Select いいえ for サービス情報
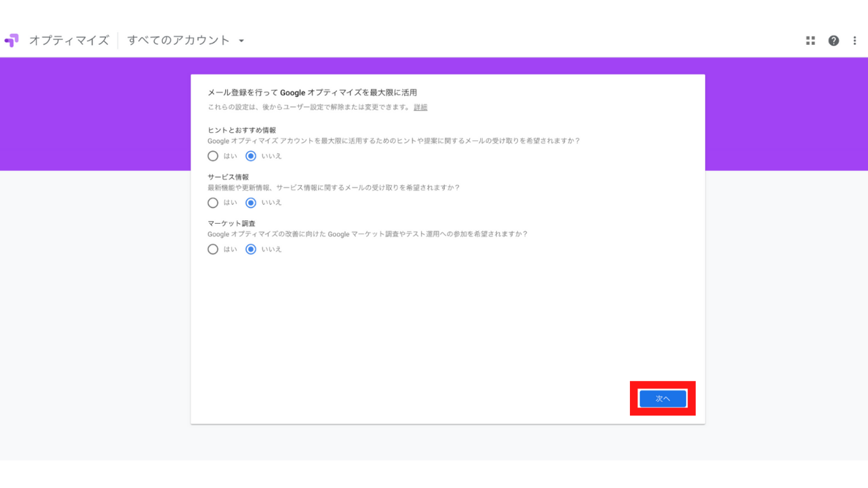The image size is (868, 488). pos(251,203)
